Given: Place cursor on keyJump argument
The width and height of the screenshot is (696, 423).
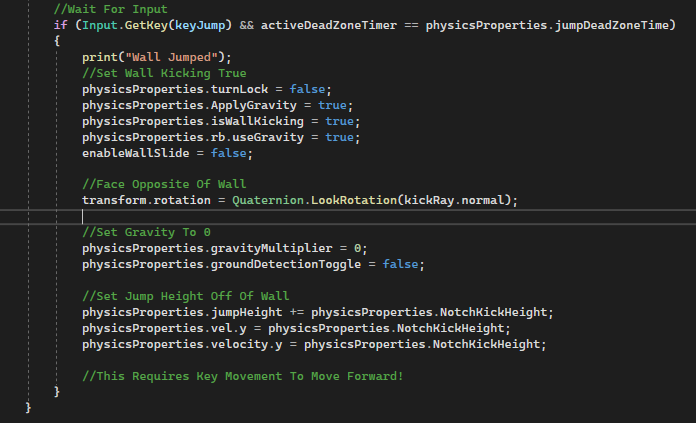Looking at the screenshot, I should click(200, 25).
